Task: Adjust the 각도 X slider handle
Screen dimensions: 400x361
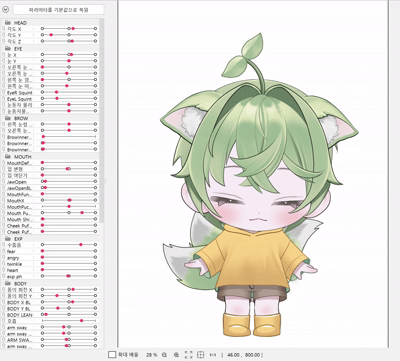Action: 73,29
